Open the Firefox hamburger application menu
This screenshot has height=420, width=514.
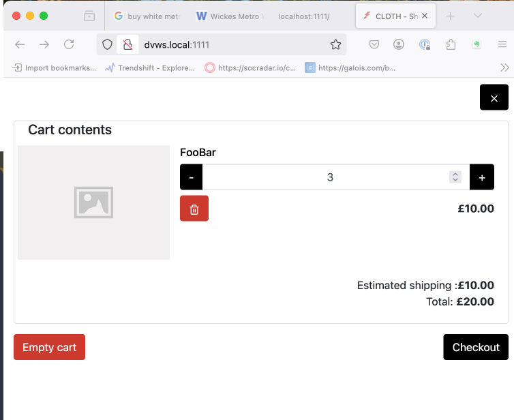tap(502, 44)
